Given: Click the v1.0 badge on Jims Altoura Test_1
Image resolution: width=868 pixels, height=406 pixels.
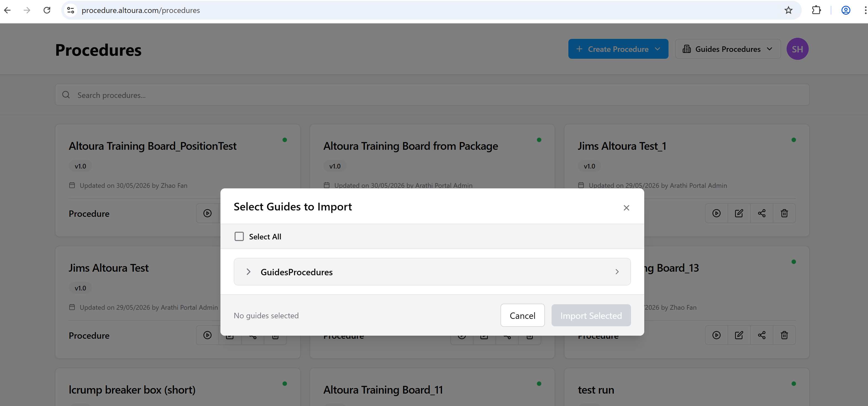Looking at the screenshot, I should coord(589,166).
